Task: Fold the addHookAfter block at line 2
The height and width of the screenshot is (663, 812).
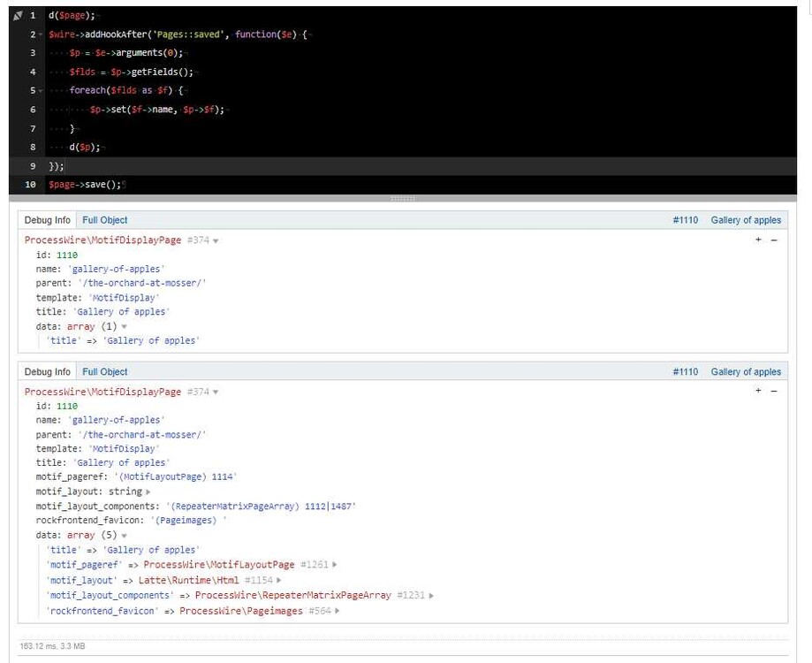Action: click(42, 34)
